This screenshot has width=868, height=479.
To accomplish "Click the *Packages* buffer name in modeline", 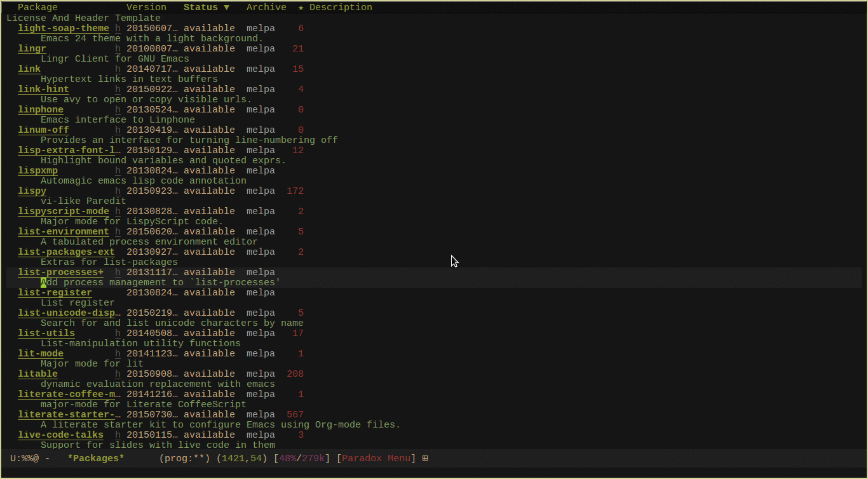I will 95,457.
